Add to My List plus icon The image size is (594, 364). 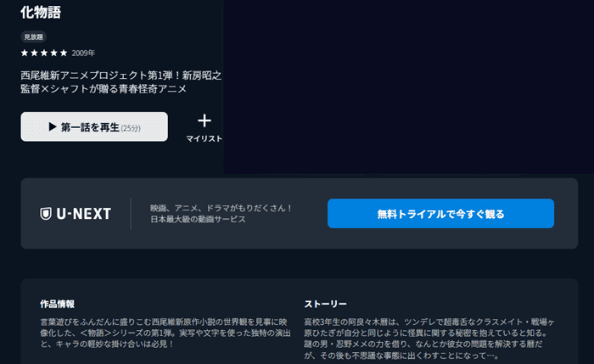click(205, 120)
